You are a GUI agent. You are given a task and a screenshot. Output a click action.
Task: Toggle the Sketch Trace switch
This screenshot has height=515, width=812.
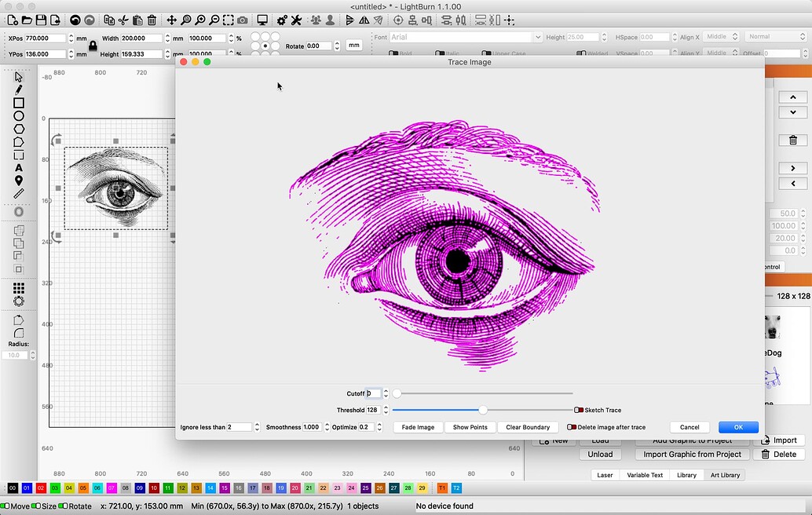click(579, 410)
